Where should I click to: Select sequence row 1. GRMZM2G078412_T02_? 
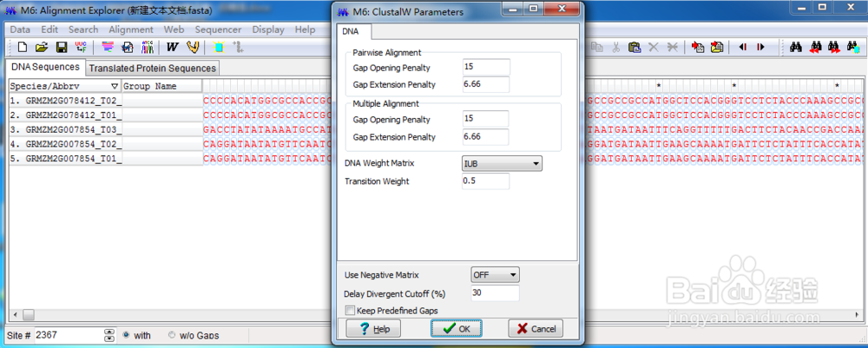pos(65,100)
